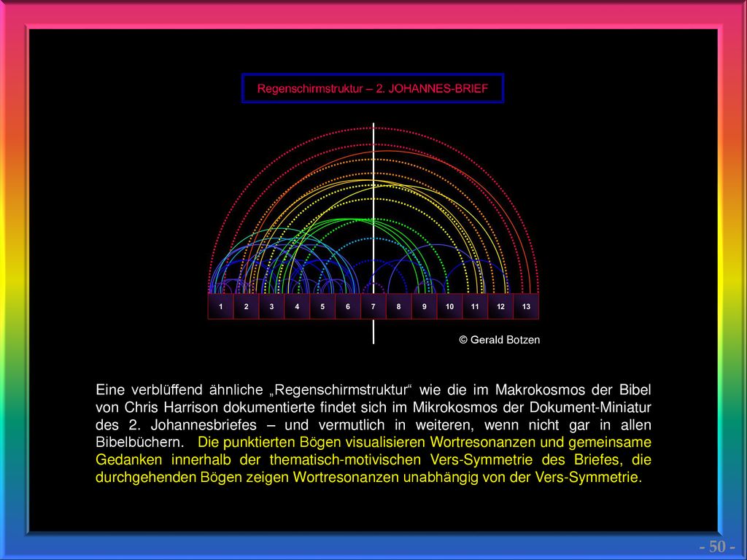Click the name 'Chris Harrison' in the paragraph
The image size is (747, 560).
[171, 408]
